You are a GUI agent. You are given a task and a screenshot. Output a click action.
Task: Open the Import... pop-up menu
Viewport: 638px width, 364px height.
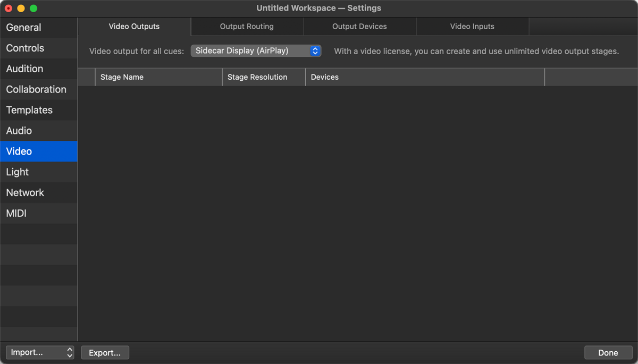tap(40, 352)
